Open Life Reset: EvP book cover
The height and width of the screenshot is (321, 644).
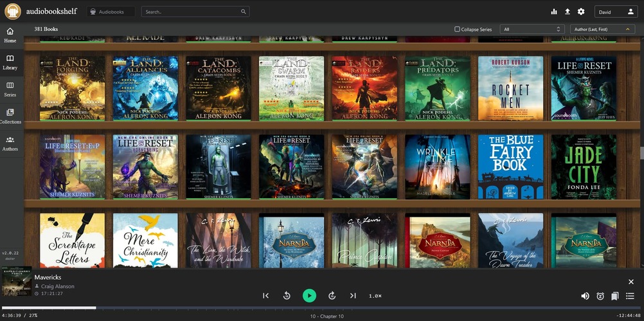point(72,167)
